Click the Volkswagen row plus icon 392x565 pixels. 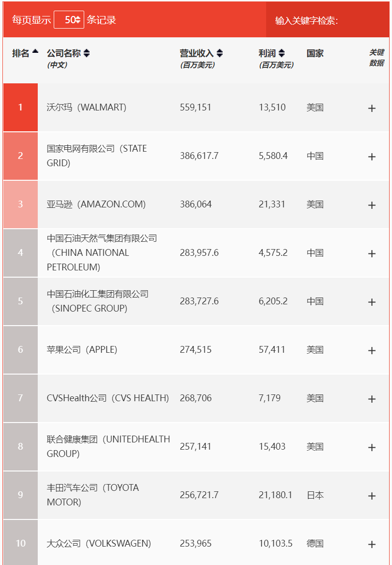coord(372,545)
